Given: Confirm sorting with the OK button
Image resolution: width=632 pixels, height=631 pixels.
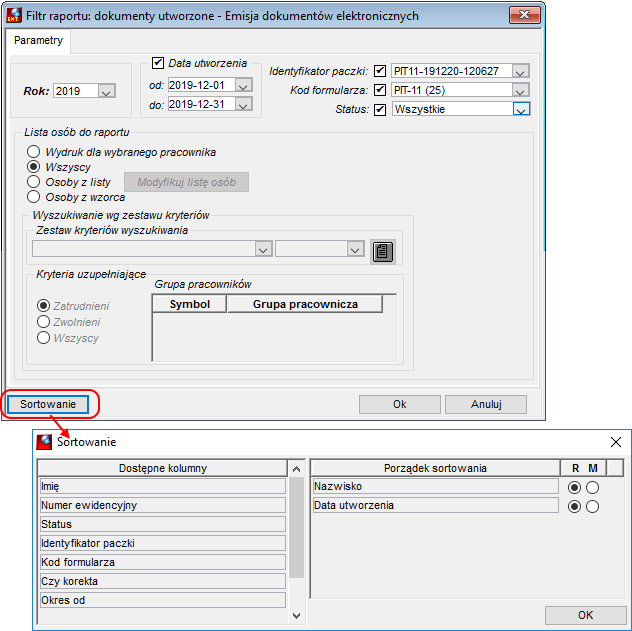Looking at the screenshot, I should tap(585, 615).
